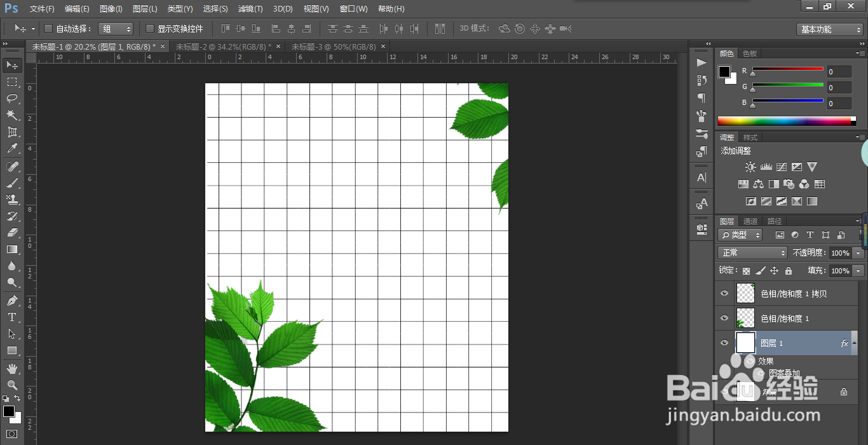Enable the Auto-Select checkbox
The image size is (868, 445).
pos(48,29)
